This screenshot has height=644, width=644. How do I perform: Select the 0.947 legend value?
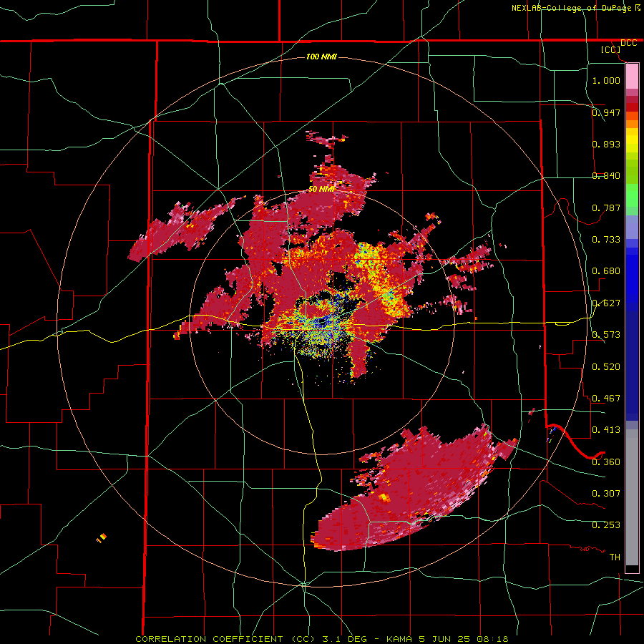[x=606, y=112]
